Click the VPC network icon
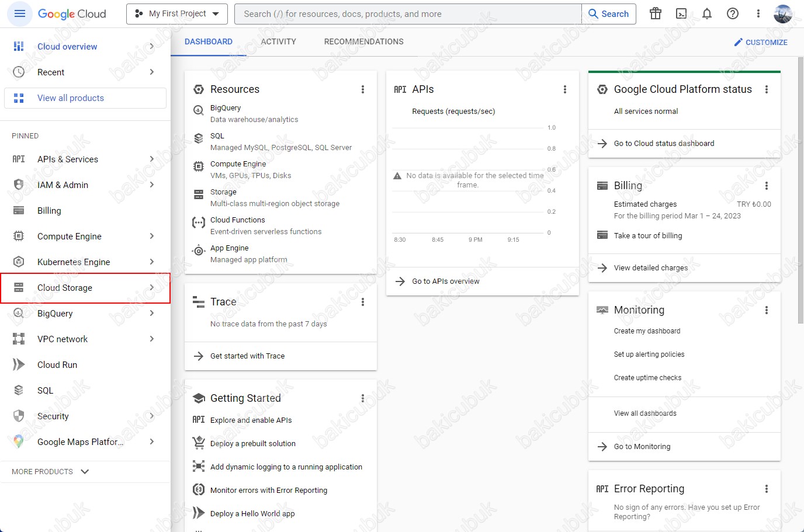This screenshot has width=804, height=532. point(19,339)
